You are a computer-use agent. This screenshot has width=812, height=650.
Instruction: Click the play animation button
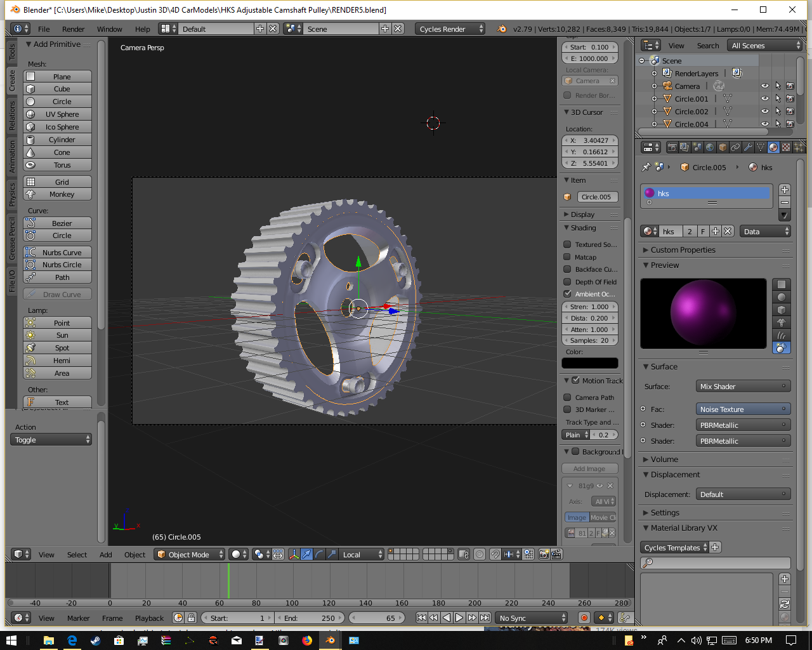pyautogui.click(x=459, y=618)
